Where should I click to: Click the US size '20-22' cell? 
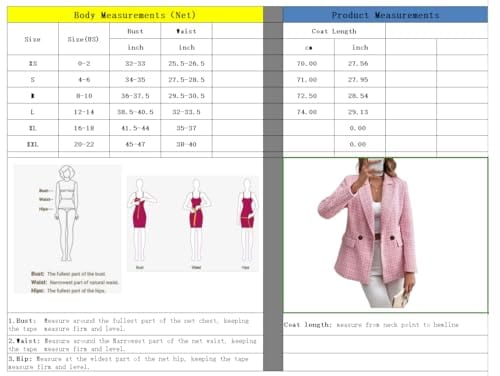84,144
